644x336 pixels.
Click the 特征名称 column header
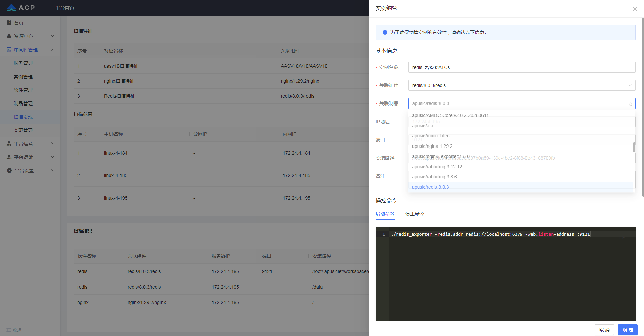click(x=113, y=51)
